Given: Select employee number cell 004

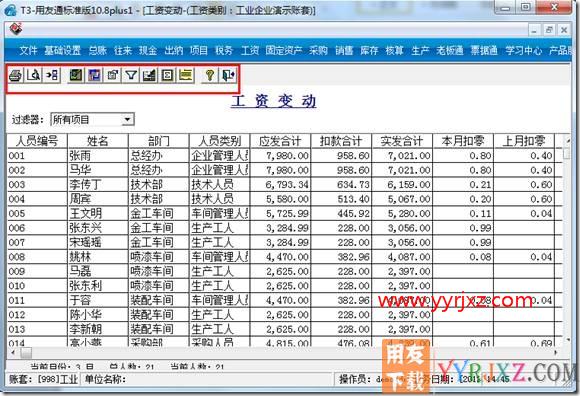Looking at the screenshot, I should pos(37,199).
